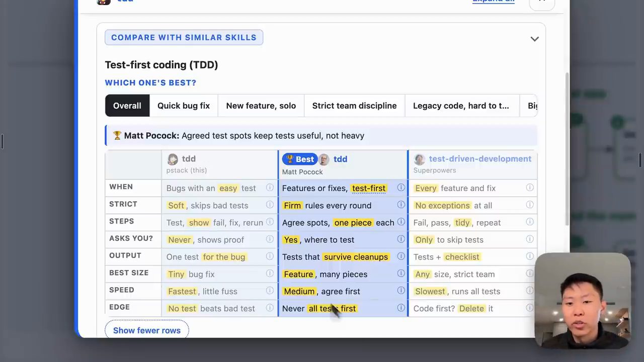Click the Superpowers author avatar

tap(419, 159)
